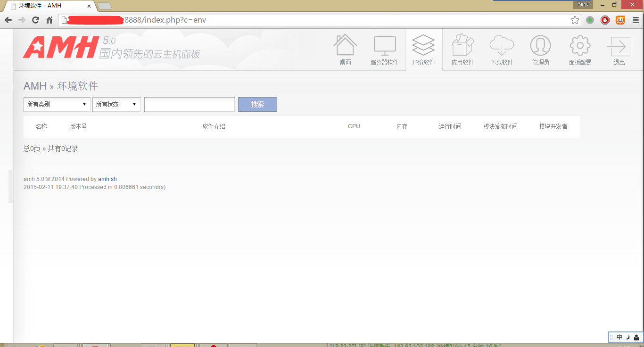The height and width of the screenshot is (347, 644).
Task: Bookmark page with the star icon
Action: tap(575, 20)
